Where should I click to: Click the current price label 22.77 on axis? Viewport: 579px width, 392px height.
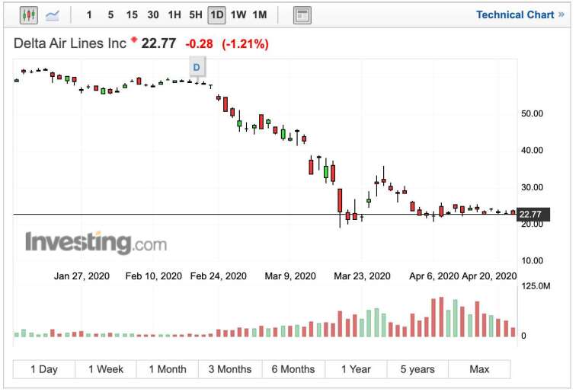coord(533,214)
